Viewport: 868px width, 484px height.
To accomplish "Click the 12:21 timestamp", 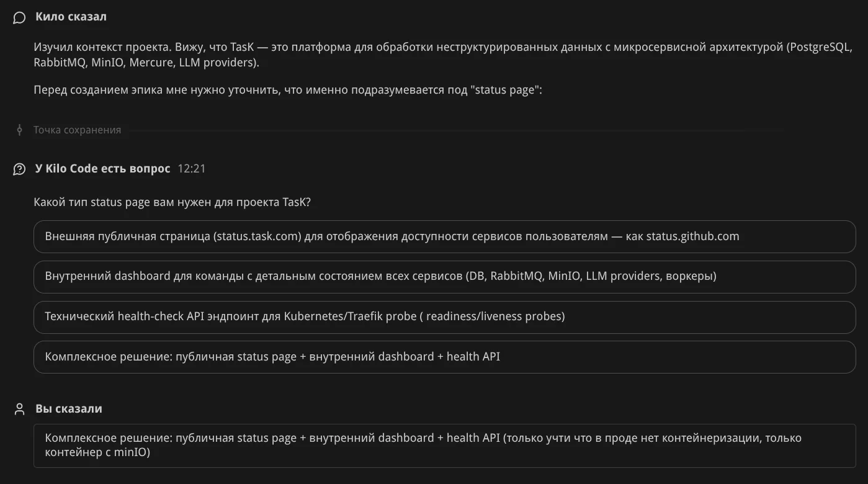I will (x=191, y=169).
